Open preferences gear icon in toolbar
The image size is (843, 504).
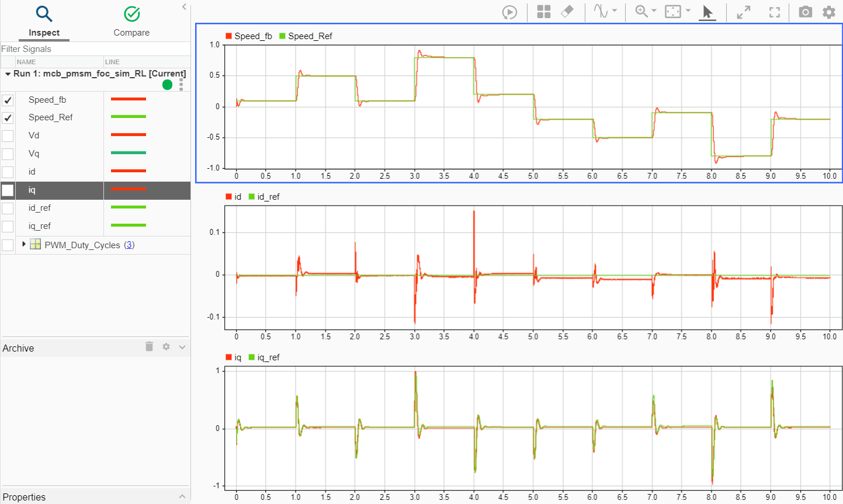(829, 12)
